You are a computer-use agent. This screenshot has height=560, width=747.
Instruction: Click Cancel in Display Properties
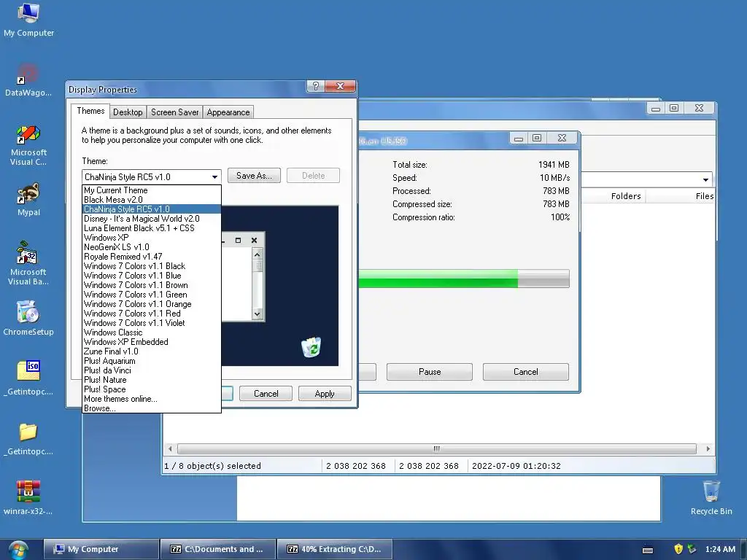[266, 394]
